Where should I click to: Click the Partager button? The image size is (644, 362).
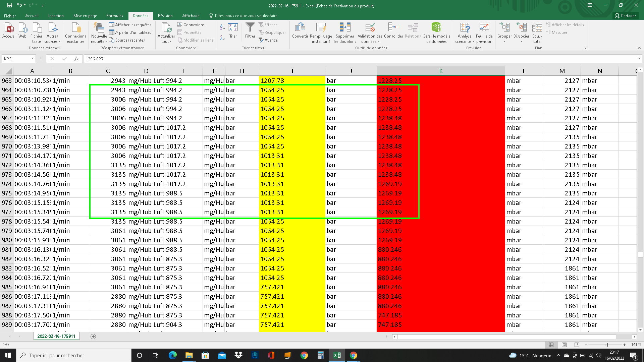click(x=626, y=16)
